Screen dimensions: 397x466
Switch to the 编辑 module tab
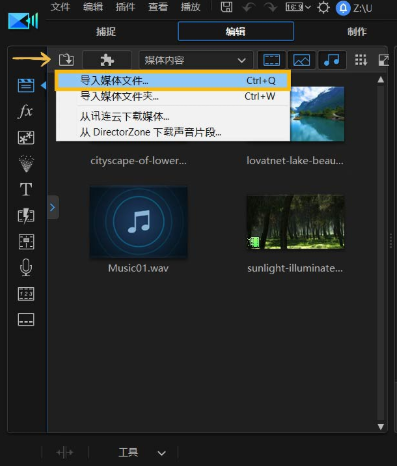point(236,31)
